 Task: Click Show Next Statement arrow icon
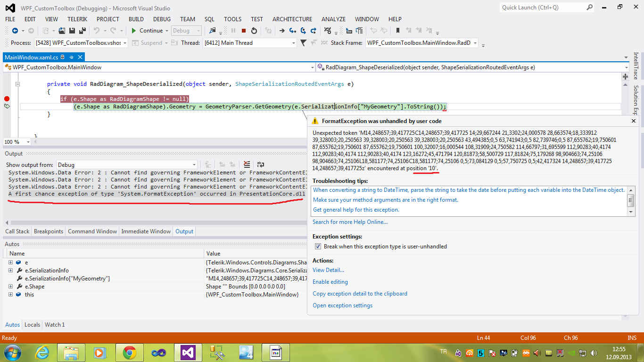282,31
